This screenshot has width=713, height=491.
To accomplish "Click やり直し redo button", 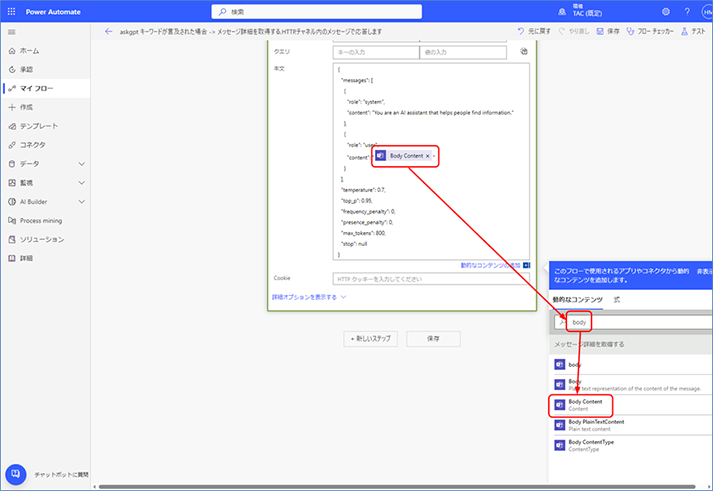I will point(573,31).
